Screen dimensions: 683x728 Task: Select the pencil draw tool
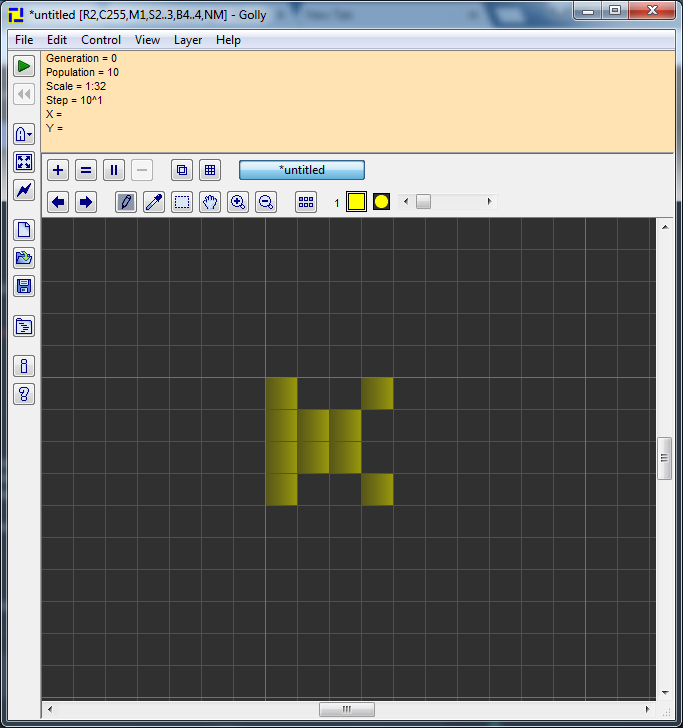tap(126, 202)
